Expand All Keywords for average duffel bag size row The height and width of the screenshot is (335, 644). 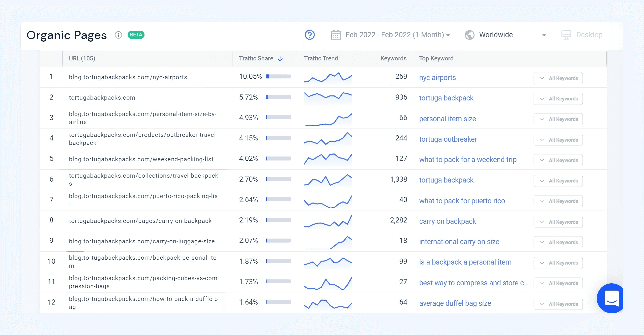click(558, 304)
